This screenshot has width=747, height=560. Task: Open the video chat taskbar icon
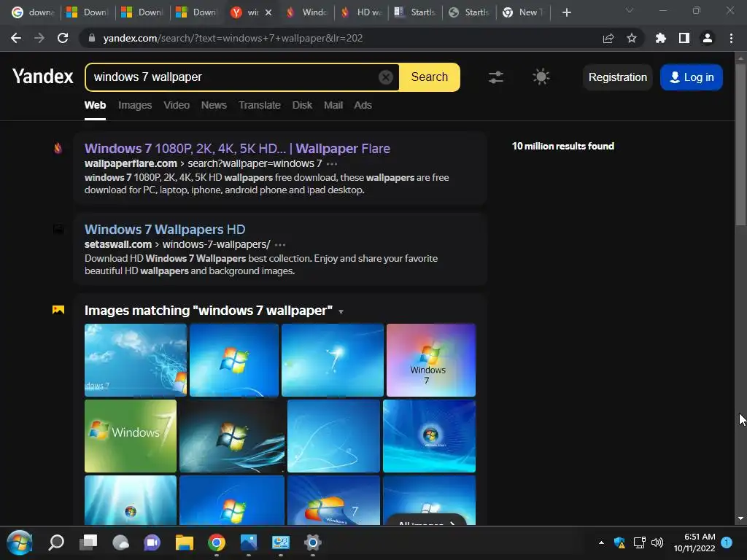point(152,542)
